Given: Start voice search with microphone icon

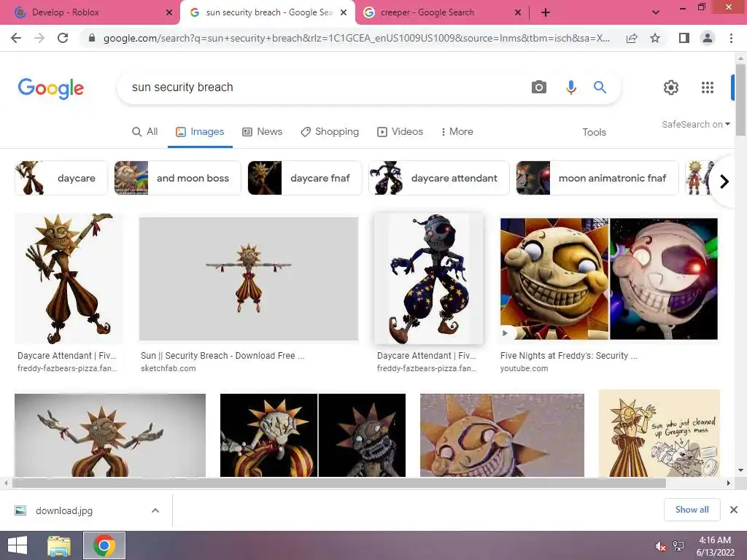Looking at the screenshot, I should coord(570,87).
